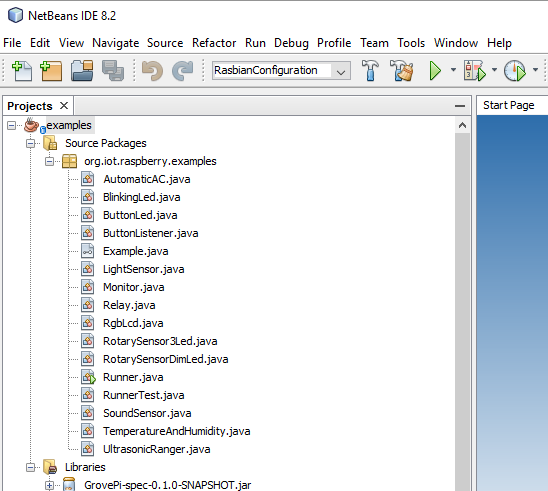Click the Redo arrow icon
Screen dimensions: 548x491
pyautogui.click(x=182, y=71)
